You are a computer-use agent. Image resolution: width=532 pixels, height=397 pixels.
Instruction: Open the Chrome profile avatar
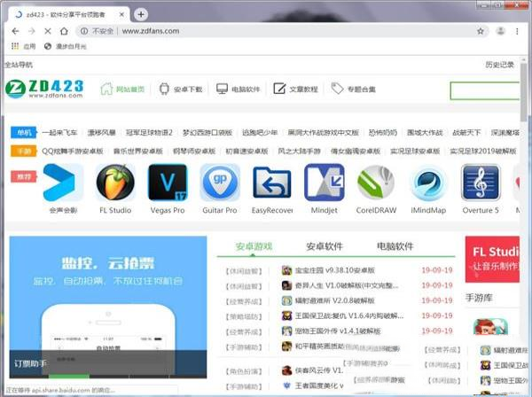click(x=500, y=31)
